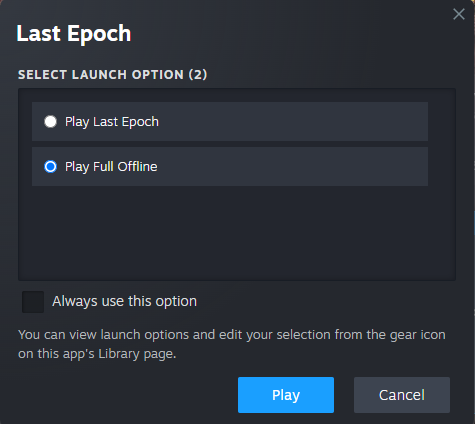This screenshot has height=424, width=475.
Task: Select the Play Last Epoch radio button
Action: coord(51,121)
